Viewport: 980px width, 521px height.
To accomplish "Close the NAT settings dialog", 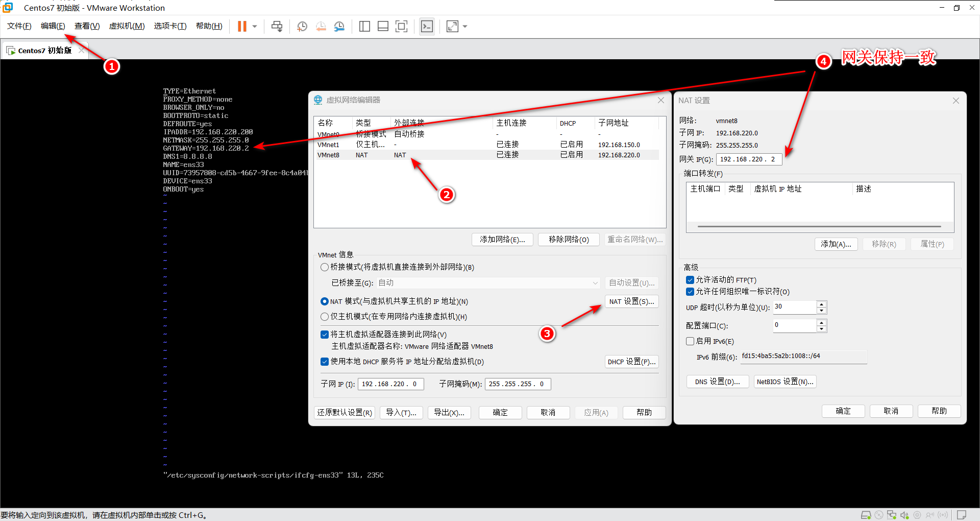I will click(956, 101).
